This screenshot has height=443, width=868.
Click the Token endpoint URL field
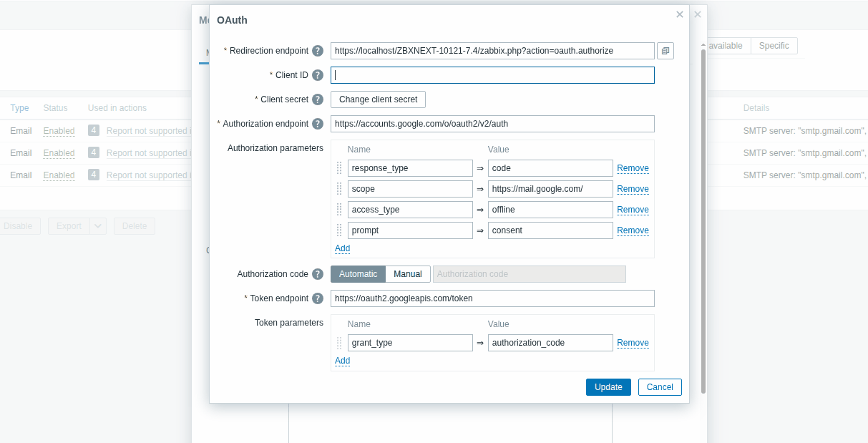coord(492,298)
